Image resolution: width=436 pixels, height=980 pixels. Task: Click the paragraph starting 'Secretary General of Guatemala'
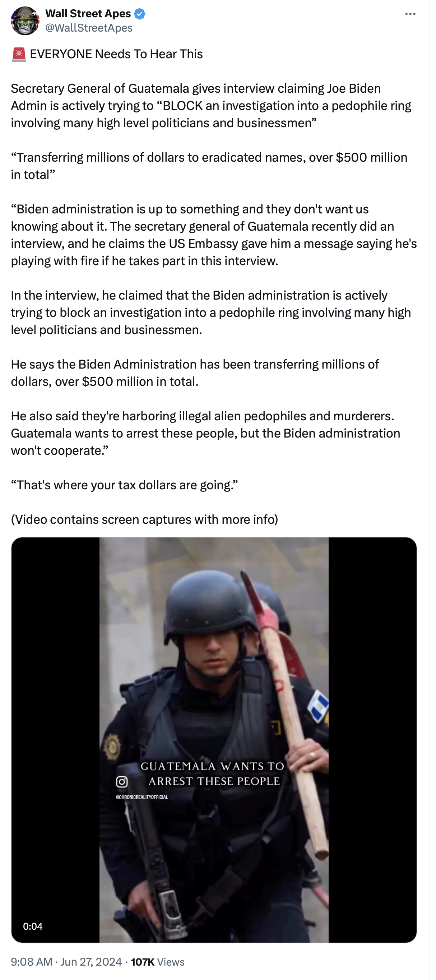[x=211, y=105]
